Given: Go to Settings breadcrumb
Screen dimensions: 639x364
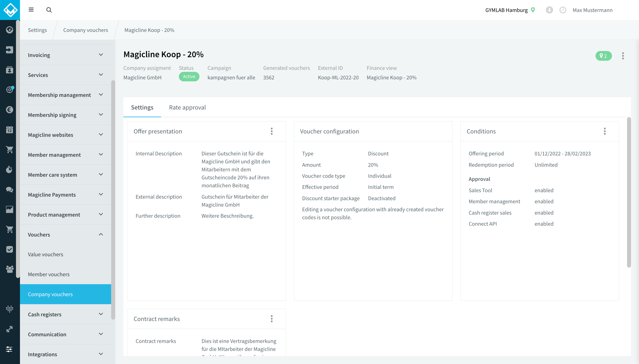Looking at the screenshot, I should point(37,30).
